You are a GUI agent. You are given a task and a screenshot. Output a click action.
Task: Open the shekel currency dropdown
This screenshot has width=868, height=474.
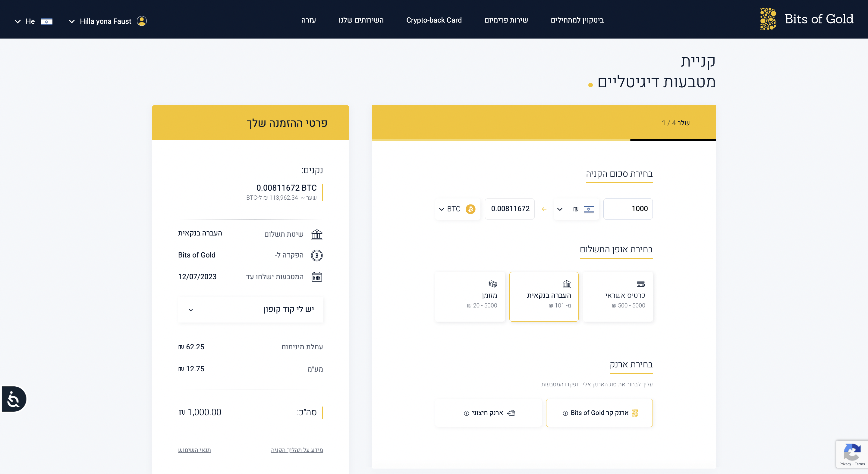[x=576, y=209]
